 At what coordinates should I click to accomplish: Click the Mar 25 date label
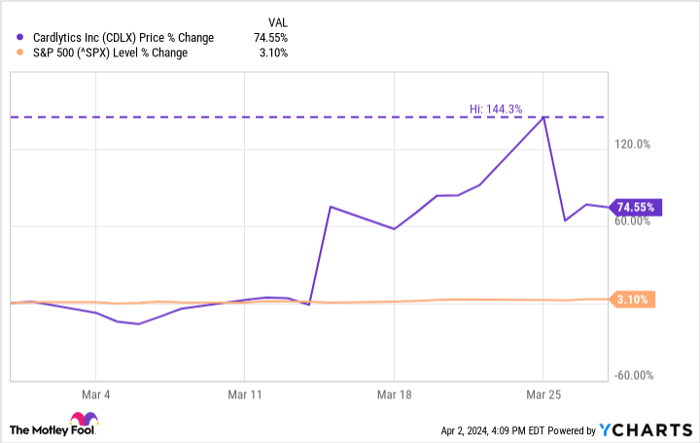click(542, 395)
